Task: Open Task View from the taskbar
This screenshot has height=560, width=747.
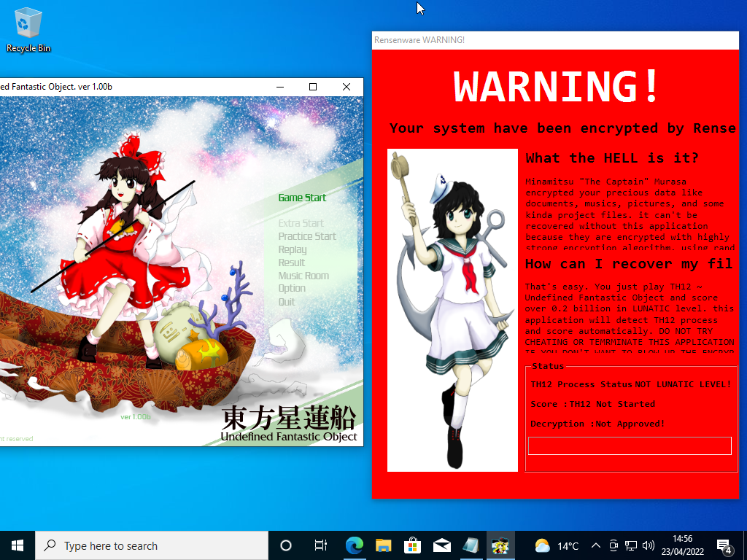Action: [x=320, y=545]
